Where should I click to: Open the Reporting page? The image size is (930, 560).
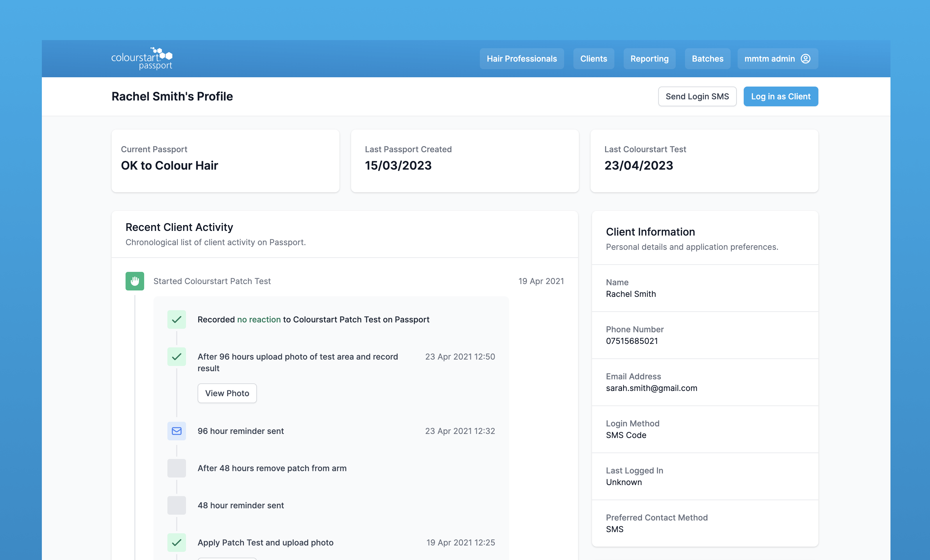coord(649,58)
